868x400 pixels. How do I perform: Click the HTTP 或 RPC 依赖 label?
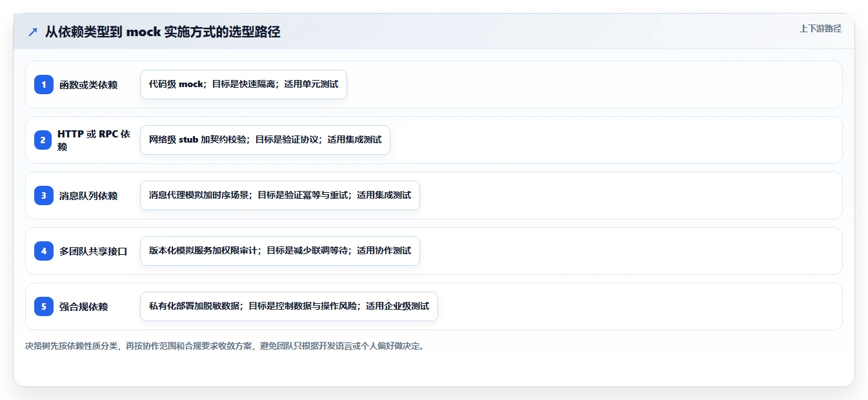click(x=94, y=140)
